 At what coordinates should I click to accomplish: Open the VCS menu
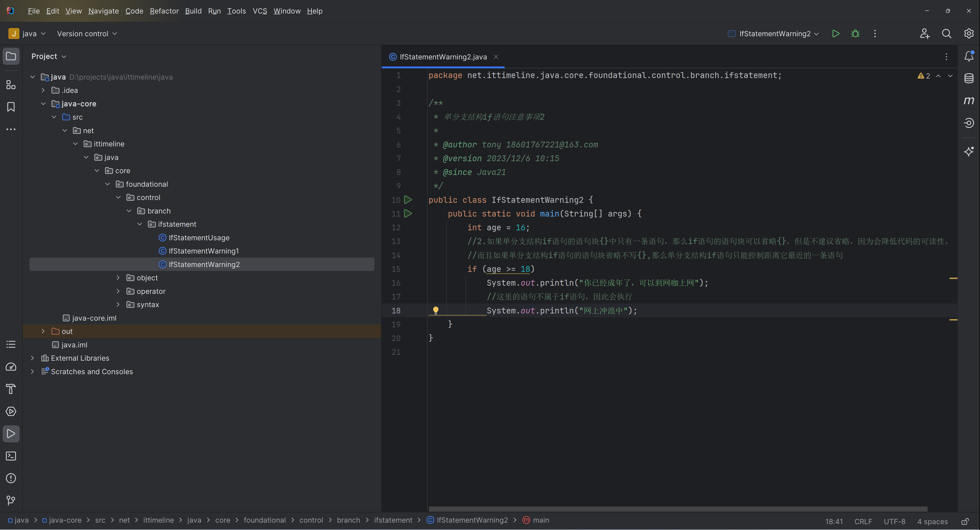pos(260,11)
